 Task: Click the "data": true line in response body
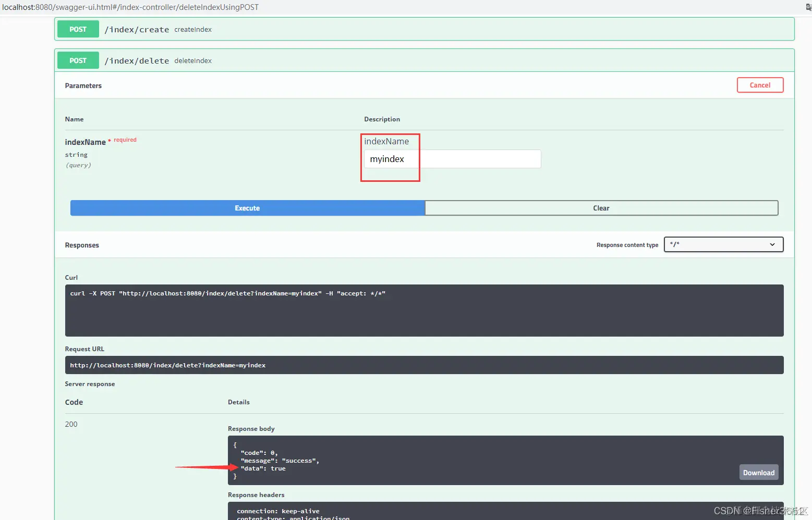(x=263, y=468)
